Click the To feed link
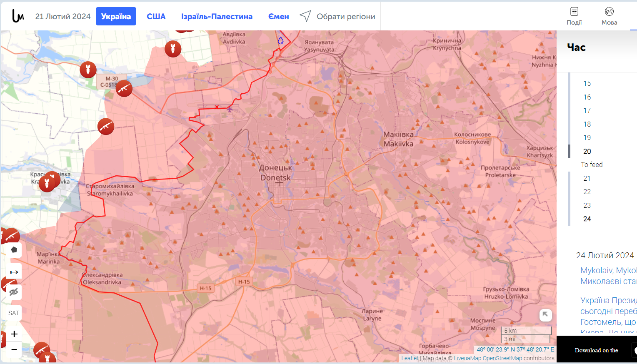Image resolution: width=637 pixels, height=364 pixels. [592, 165]
